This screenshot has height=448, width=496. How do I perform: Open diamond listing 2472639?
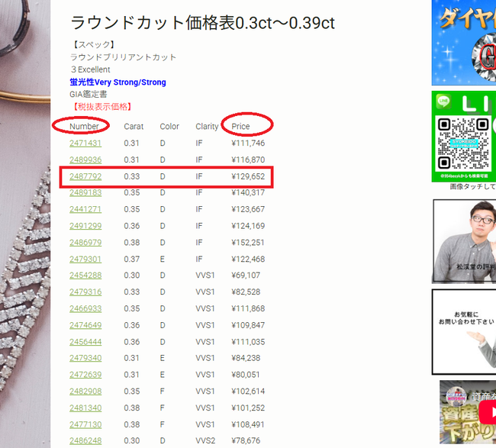point(85,375)
